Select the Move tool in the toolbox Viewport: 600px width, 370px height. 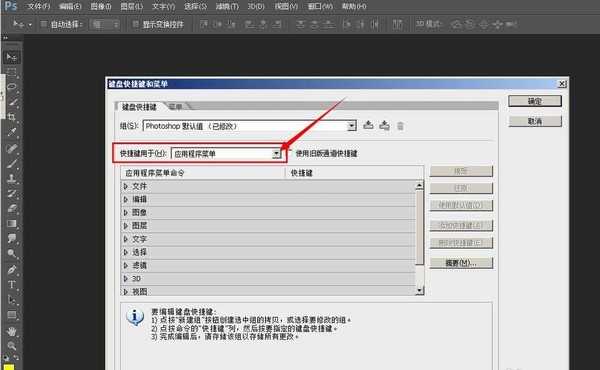11,57
